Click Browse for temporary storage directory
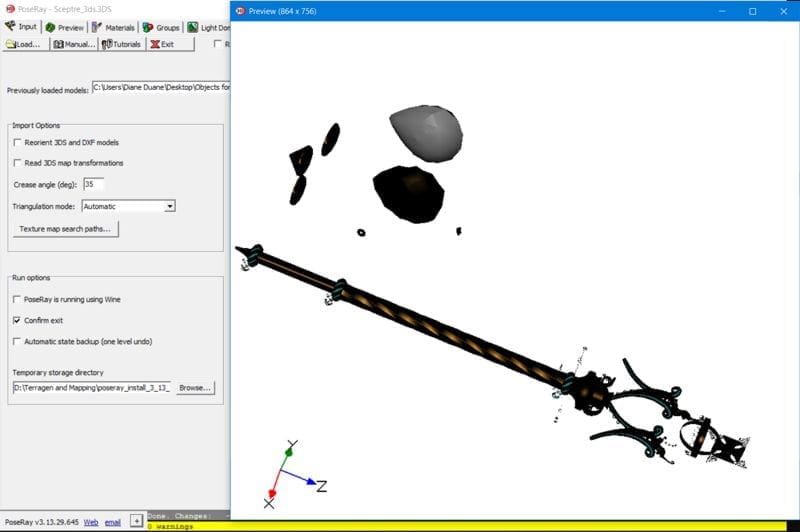Viewport: 800px width, 532px height. [195, 387]
